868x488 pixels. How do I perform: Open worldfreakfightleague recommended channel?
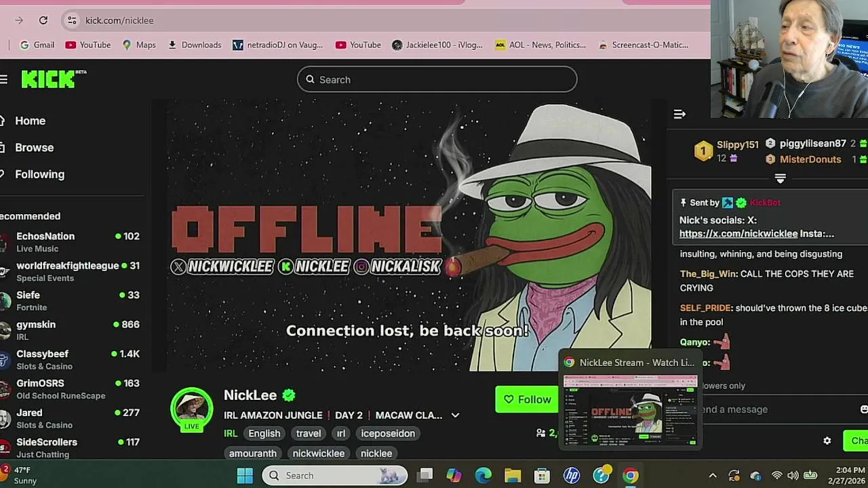coord(70,271)
